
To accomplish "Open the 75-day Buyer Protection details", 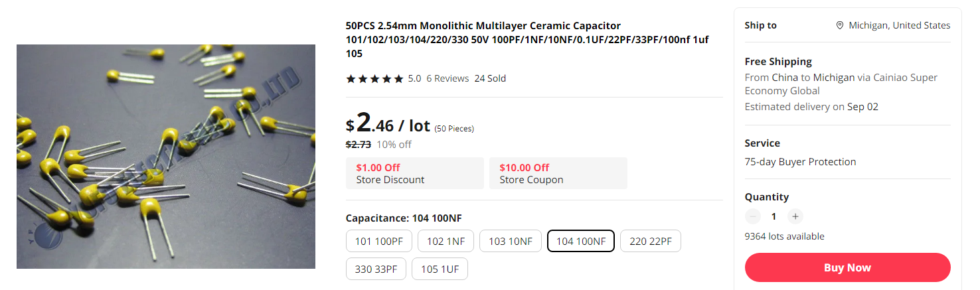I will pos(800,162).
